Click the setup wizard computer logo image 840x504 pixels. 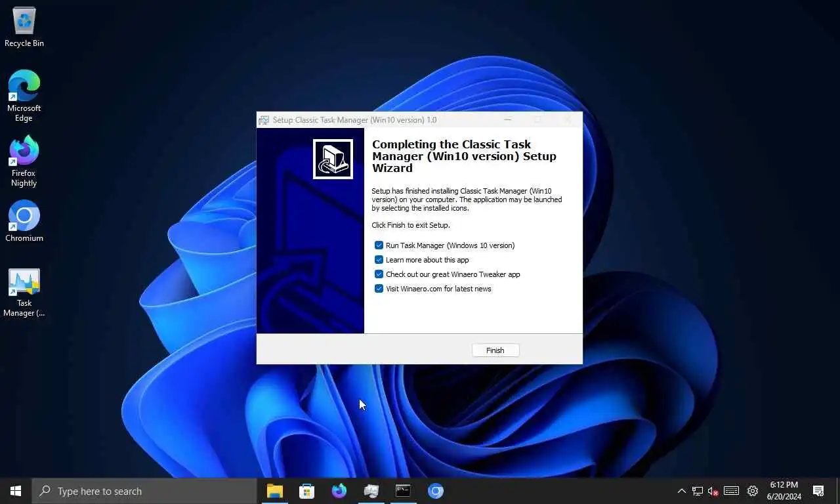pyautogui.click(x=333, y=159)
